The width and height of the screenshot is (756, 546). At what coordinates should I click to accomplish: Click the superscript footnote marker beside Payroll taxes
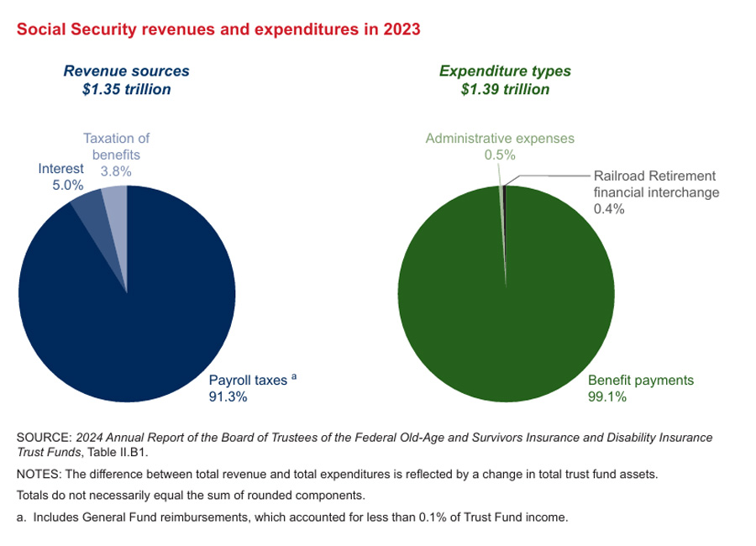294,377
